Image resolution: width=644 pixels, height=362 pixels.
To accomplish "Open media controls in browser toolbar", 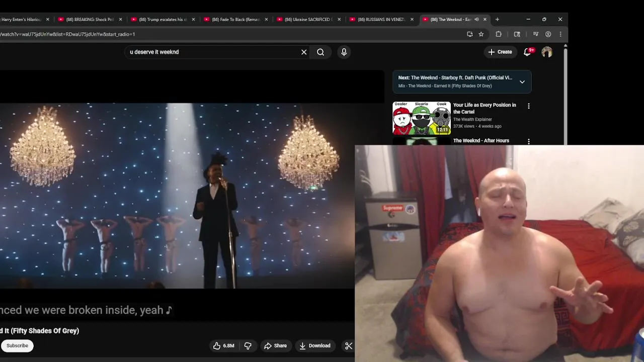I will click(x=535, y=34).
